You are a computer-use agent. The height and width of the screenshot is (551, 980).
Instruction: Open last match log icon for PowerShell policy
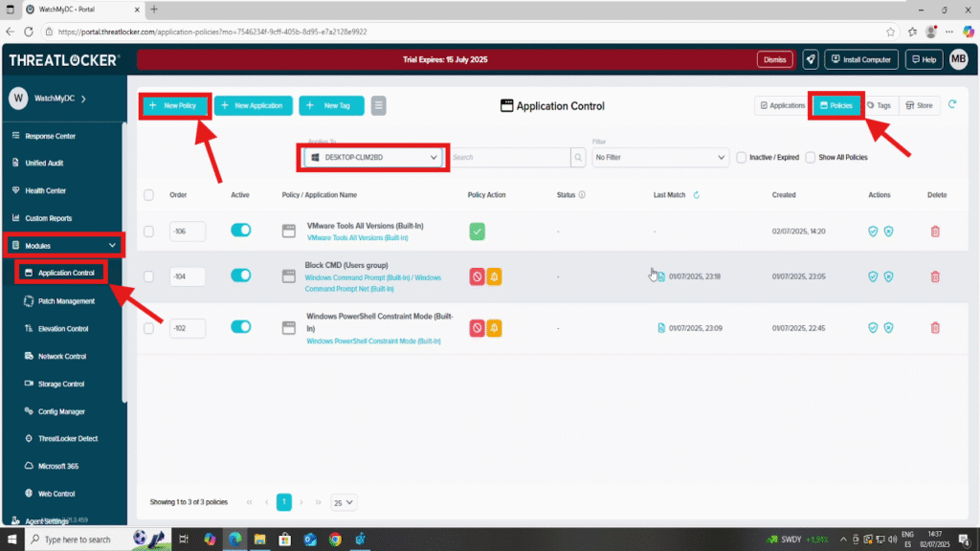[661, 328]
